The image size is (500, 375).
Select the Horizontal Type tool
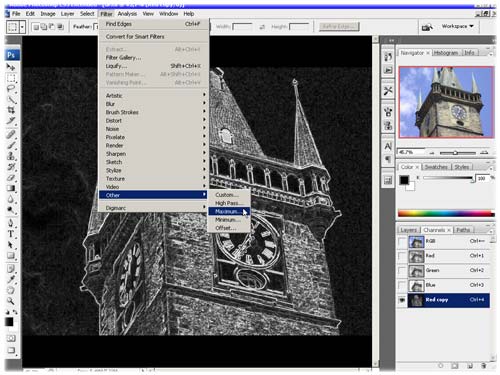11,234
